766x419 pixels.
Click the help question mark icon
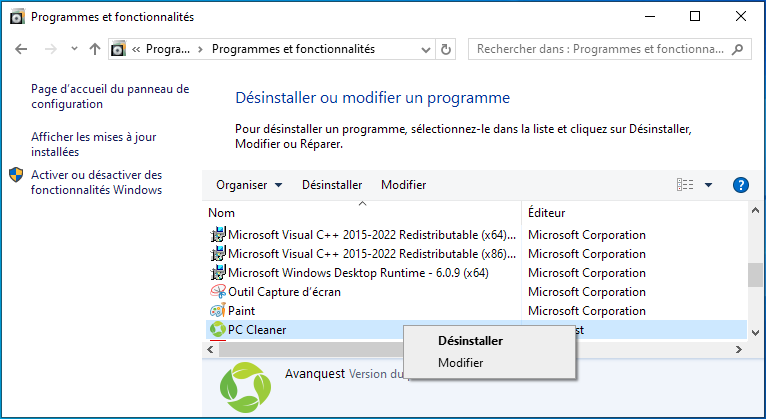point(741,185)
